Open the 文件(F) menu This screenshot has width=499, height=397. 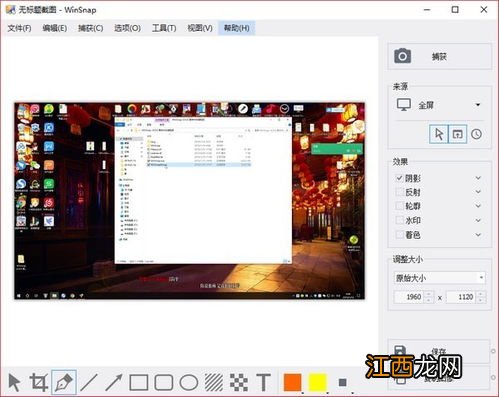click(x=19, y=28)
